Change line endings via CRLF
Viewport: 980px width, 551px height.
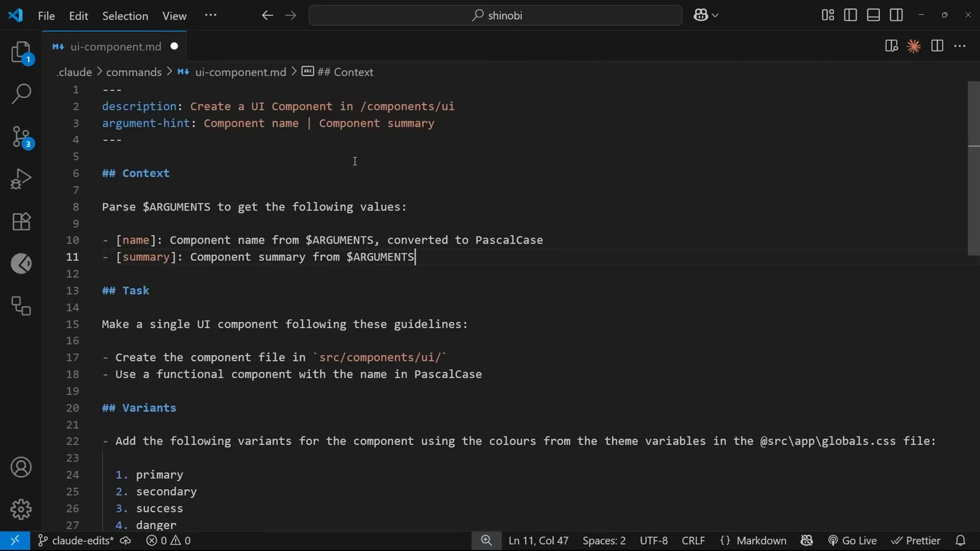[x=693, y=541]
